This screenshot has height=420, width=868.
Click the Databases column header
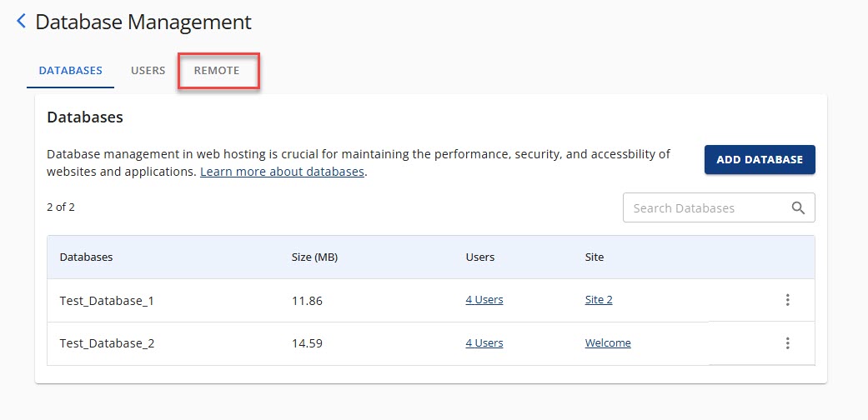86,257
